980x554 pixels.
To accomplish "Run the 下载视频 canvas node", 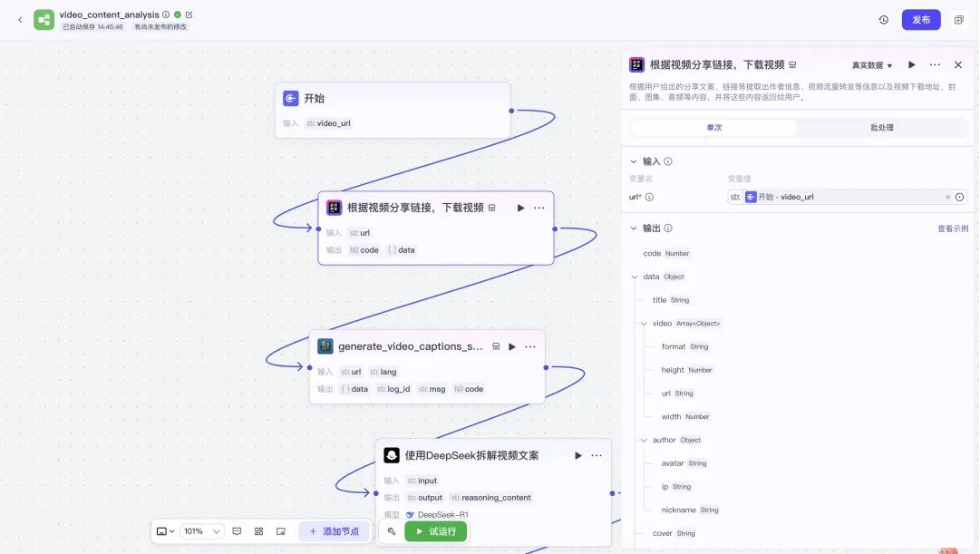I will (x=520, y=208).
